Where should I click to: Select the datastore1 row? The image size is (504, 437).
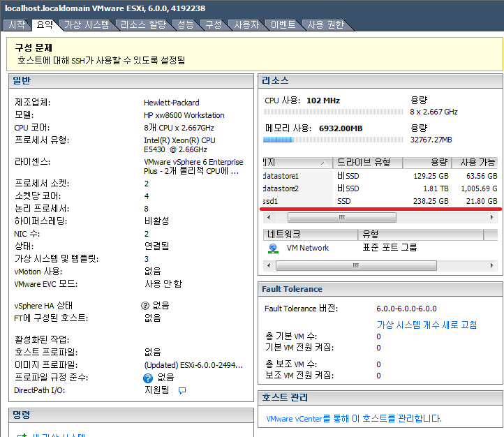click(380, 176)
